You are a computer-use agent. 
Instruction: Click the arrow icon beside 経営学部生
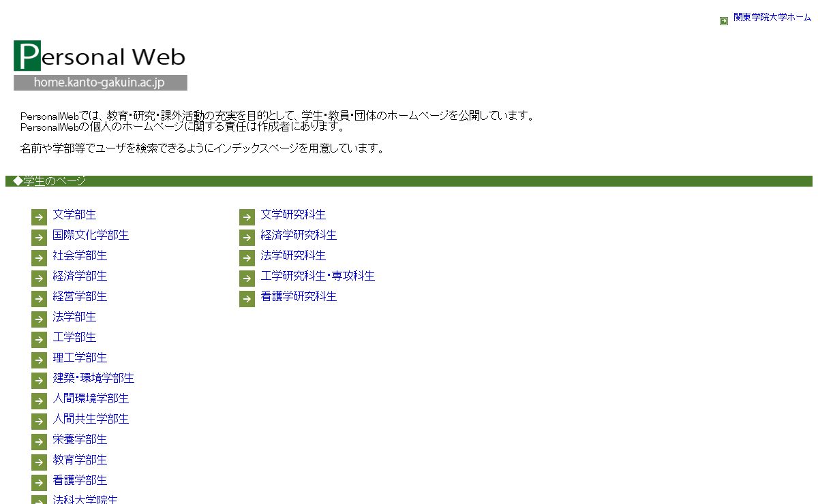point(39,299)
